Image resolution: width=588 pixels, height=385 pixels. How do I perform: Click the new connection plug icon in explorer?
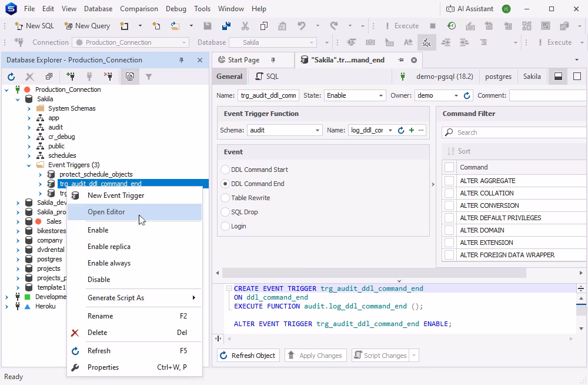(x=71, y=77)
